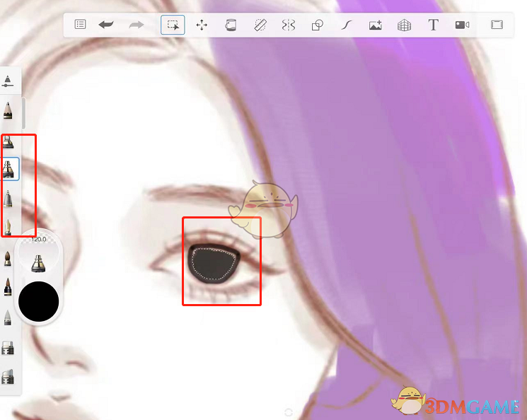Choose the Transform move tool
This screenshot has height=420, width=527.
tap(202, 25)
